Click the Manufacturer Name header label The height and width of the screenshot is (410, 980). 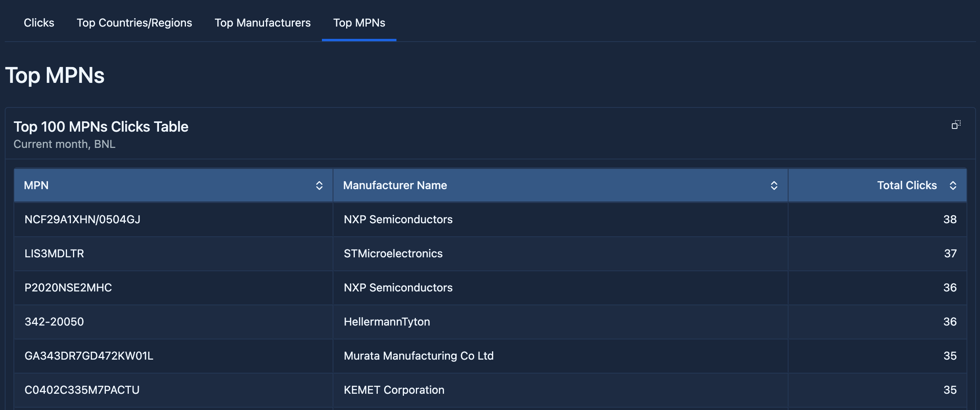395,186
